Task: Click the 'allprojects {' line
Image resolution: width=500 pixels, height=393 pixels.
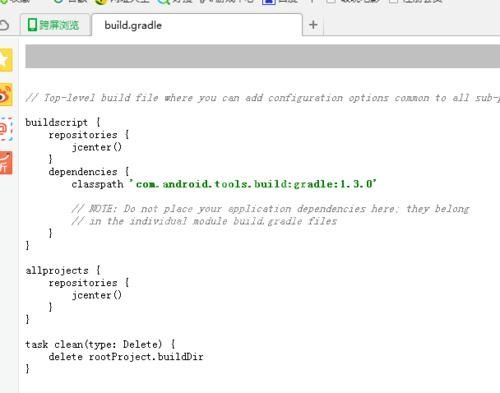Action: [63, 270]
